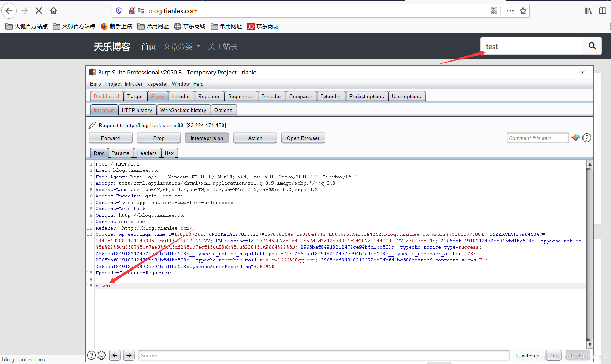Click the tracking protection shield icon
This screenshot has height=364, width=611.
119,11
